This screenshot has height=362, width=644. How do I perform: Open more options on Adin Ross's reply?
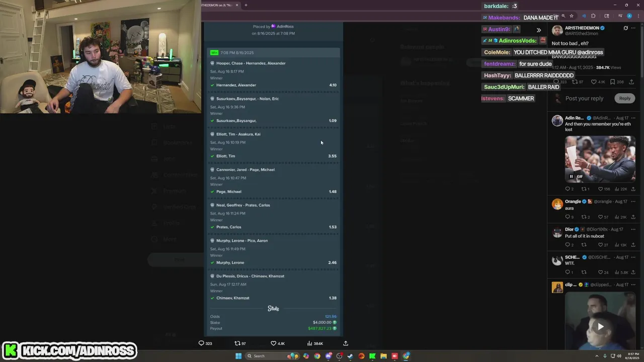tap(633, 118)
